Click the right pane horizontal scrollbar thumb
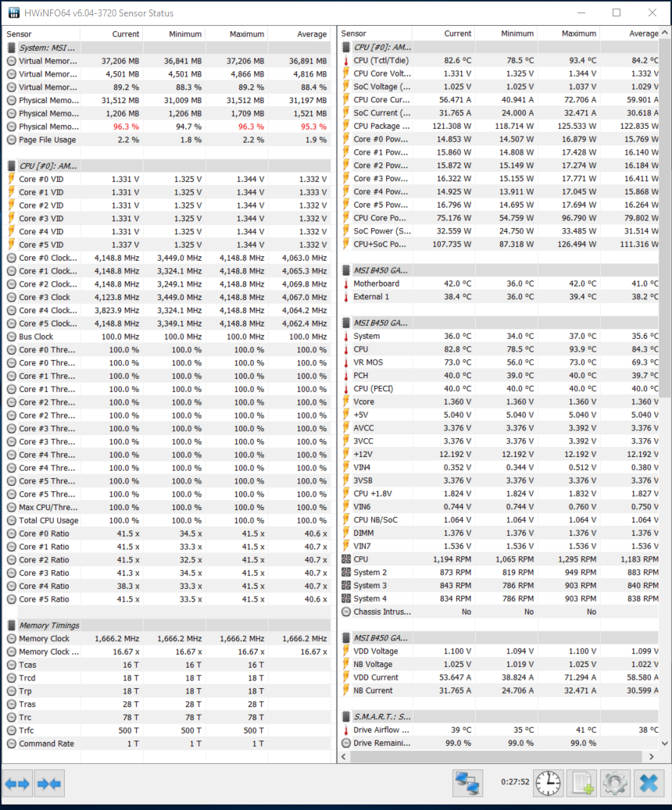The image size is (672, 810). point(495,756)
